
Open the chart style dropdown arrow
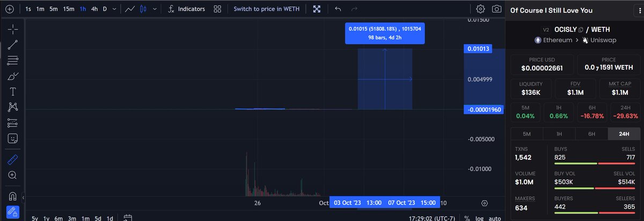[155, 9]
